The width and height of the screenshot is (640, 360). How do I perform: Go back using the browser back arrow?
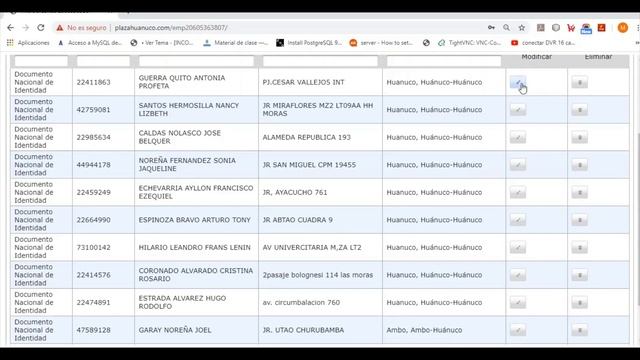point(11,28)
